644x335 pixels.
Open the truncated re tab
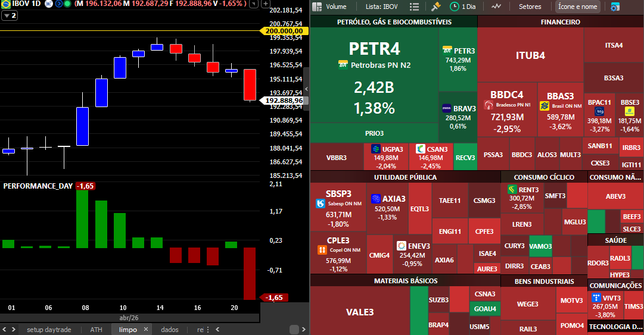200,330
